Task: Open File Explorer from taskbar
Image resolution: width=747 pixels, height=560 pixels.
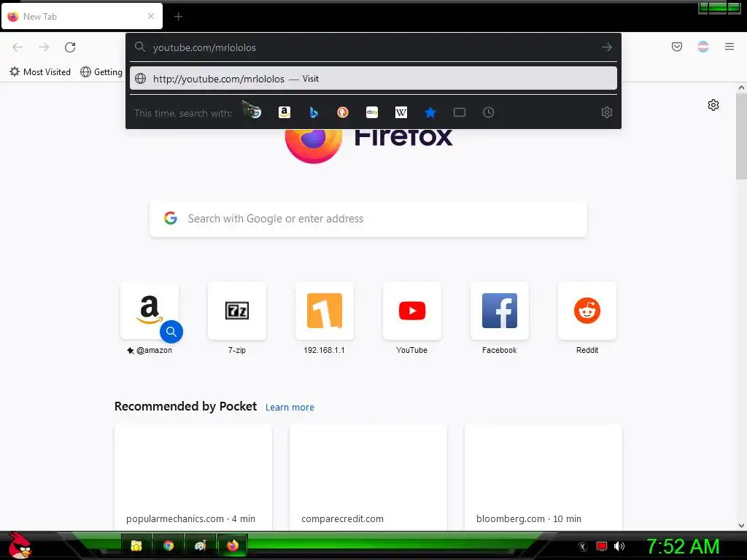Action: click(x=136, y=545)
